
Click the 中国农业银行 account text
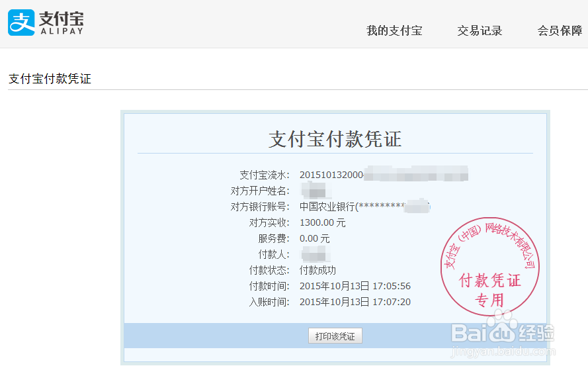327,207
